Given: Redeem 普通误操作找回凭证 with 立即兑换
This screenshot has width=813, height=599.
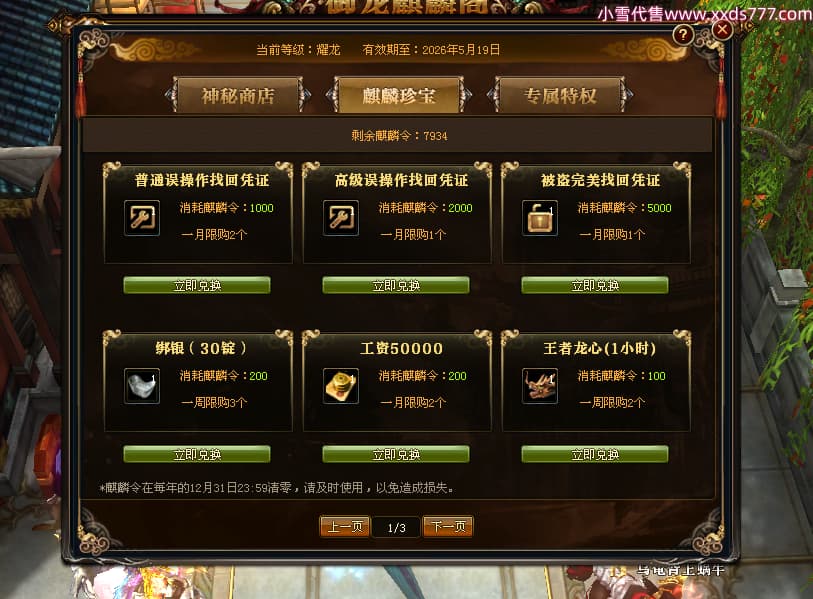Looking at the screenshot, I should point(197,285).
